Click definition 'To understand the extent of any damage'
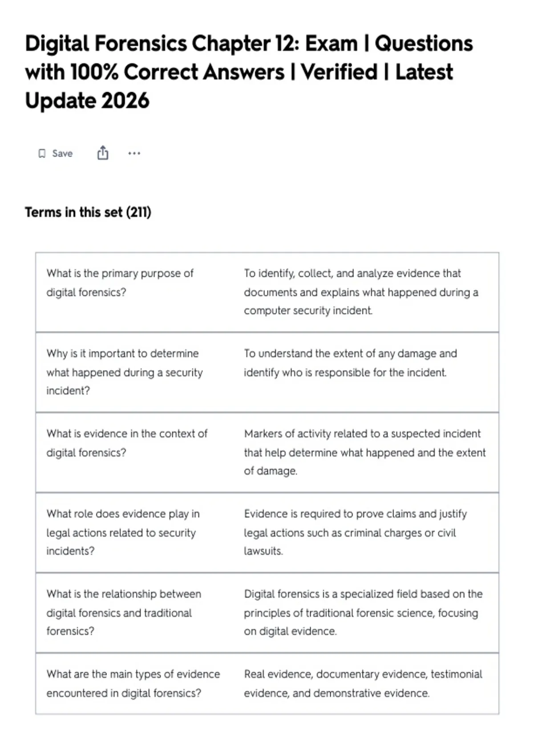Viewport: 534px width, 756px height. 350,363
